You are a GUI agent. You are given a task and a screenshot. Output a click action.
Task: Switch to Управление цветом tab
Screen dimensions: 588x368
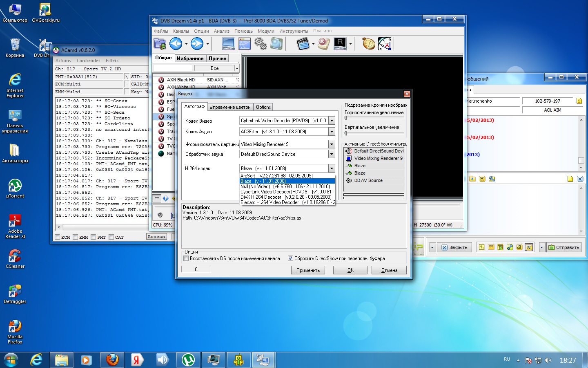pyautogui.click(x=230, y=107)
